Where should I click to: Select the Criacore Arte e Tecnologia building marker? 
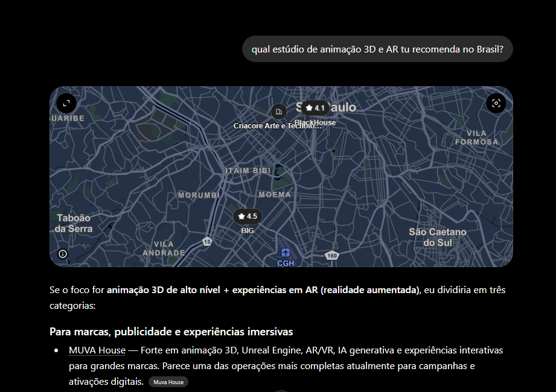279,112
